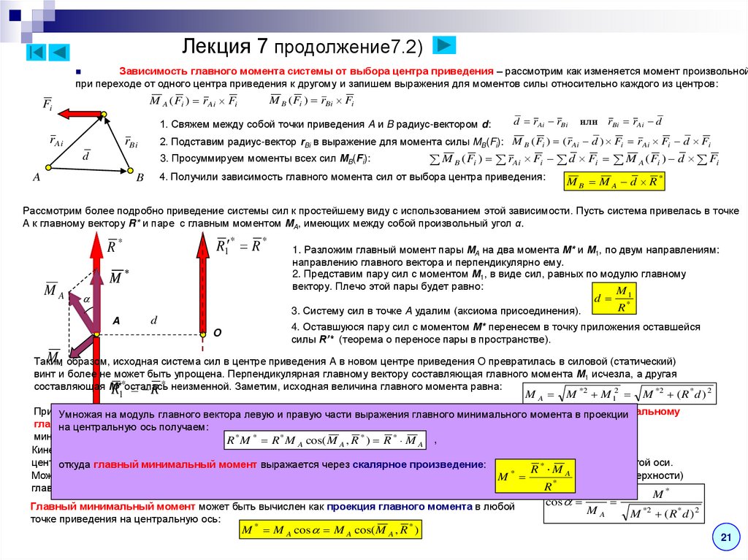Click line '1. Свяжем между собой точки приведения'
This screenshot has height=560, width=748.
tap(325, 125)
